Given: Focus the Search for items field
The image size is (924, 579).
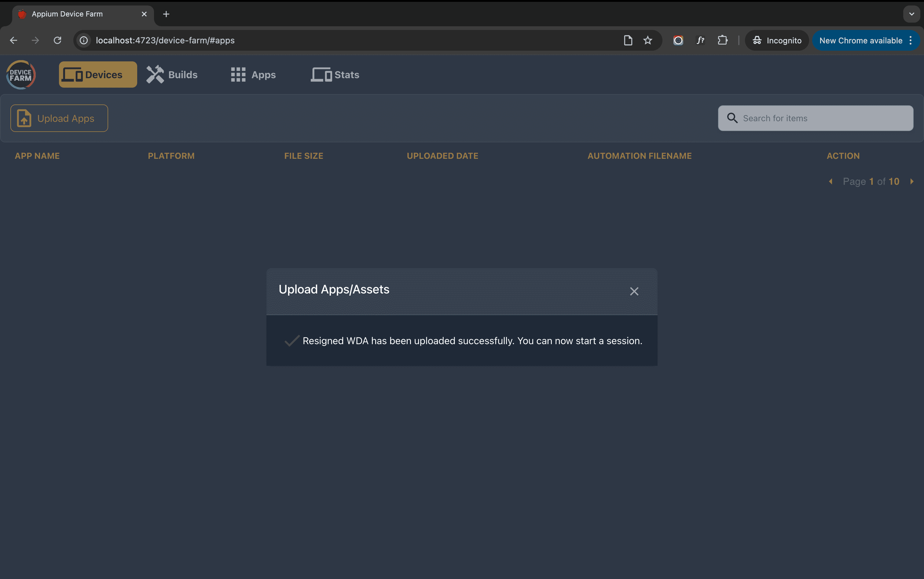Looking at the screenshot, I should click(824, 118).
